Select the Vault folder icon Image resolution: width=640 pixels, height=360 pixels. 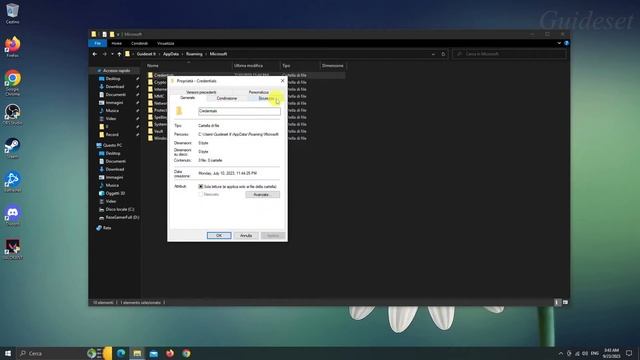click(150, 131)
